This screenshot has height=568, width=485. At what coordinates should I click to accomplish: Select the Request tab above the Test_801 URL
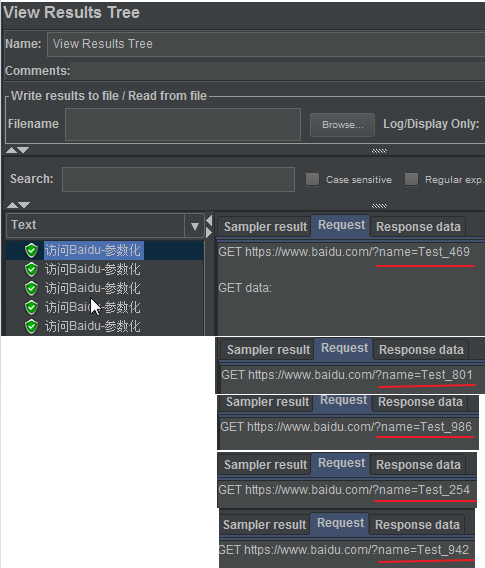click(344, 348)
